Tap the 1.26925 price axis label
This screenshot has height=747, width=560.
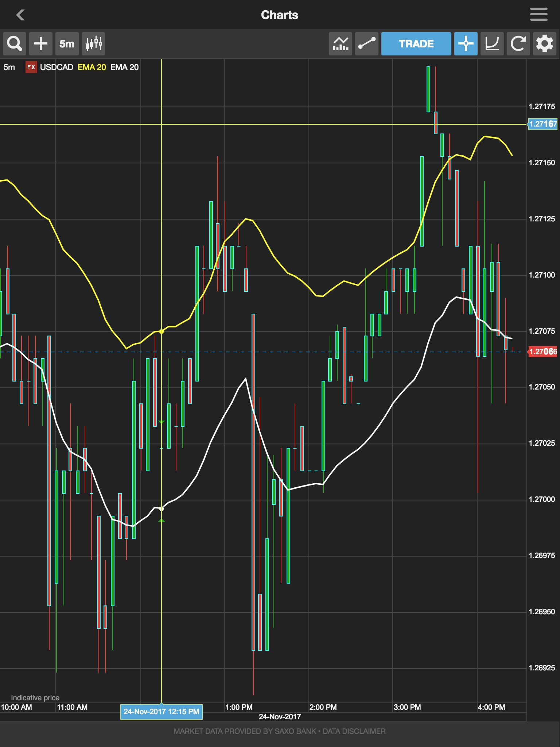[x=542, y=668]
